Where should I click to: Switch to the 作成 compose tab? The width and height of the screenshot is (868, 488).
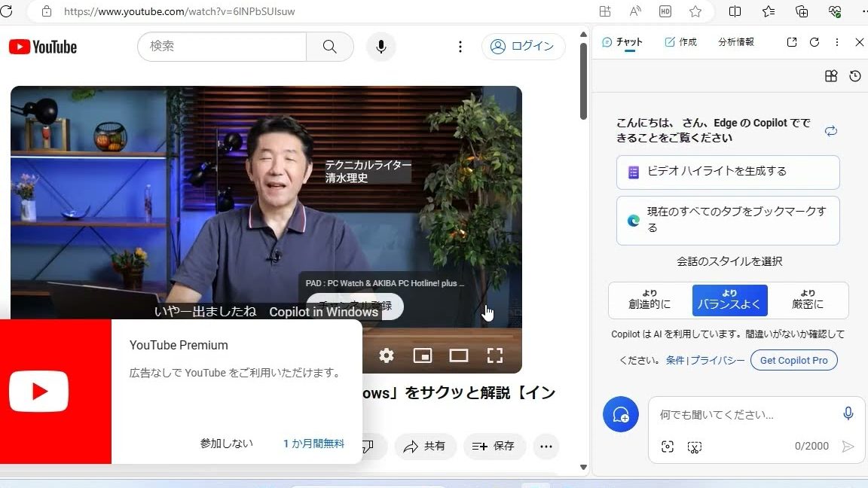pyautogui.click(x=681, y=42)
